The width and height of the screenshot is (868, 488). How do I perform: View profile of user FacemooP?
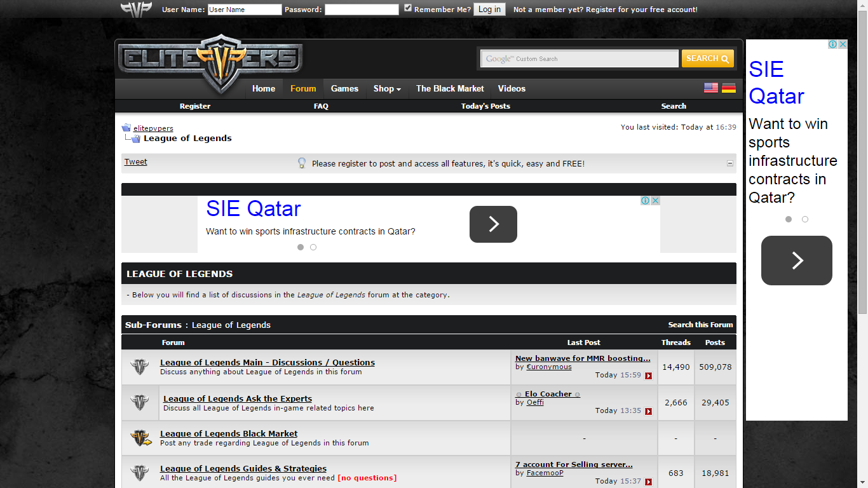tap(545, 473)
